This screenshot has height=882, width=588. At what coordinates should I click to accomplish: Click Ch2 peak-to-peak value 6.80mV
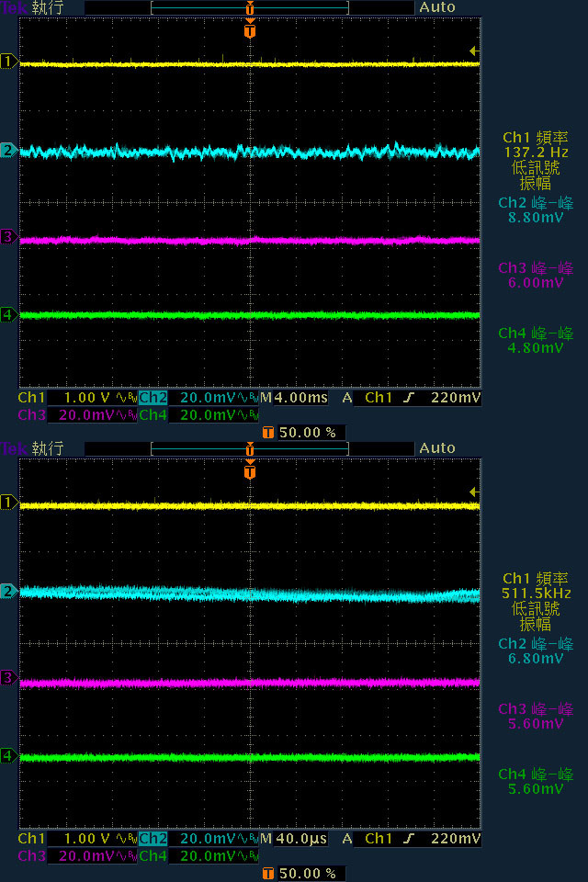tap(536, 659)
